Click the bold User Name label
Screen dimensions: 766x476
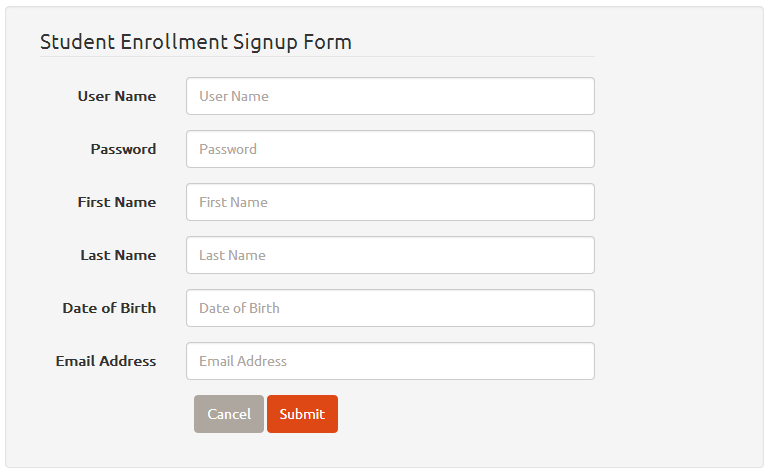(117, 96)
